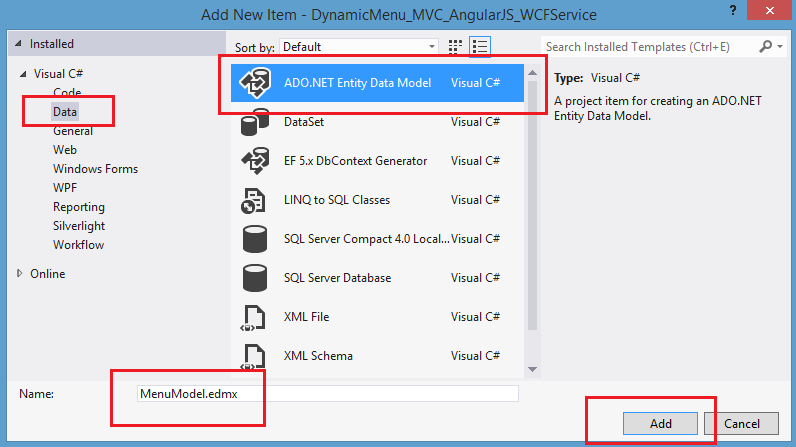796x447 pixels.
Task: Switch to the list details view
Action: (480, 46)
